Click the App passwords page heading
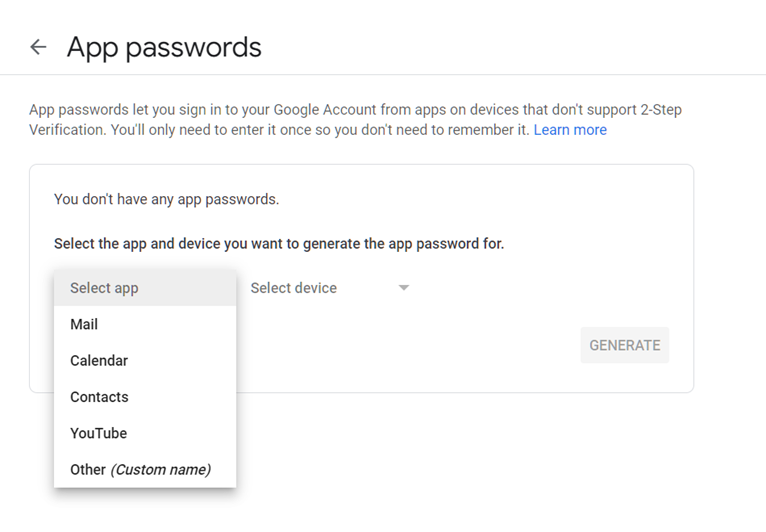766x532 pixels. point(164,47)
